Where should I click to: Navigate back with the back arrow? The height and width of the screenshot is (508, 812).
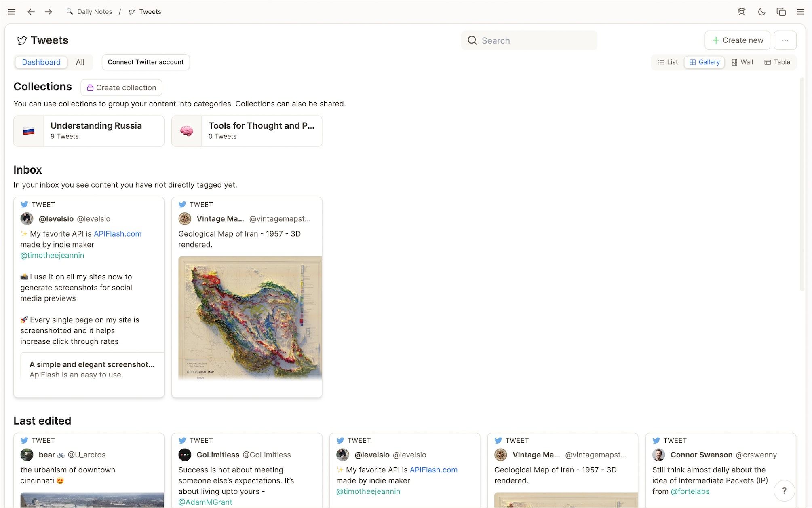(31, 12)
